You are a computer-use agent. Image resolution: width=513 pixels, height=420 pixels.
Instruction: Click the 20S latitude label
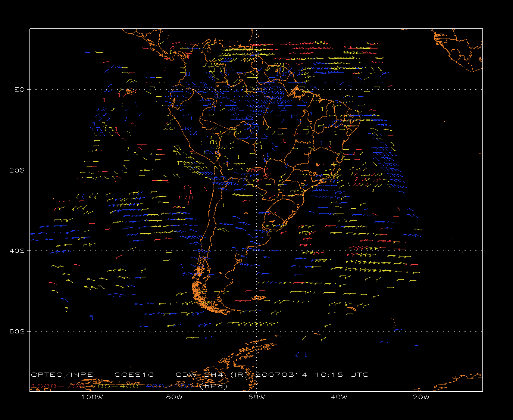(17, 170)
